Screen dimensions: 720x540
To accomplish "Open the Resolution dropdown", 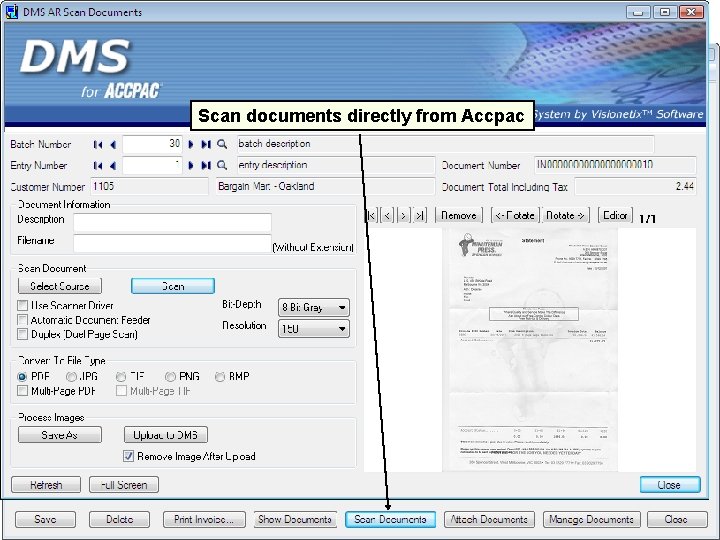I will click(314, 329).
